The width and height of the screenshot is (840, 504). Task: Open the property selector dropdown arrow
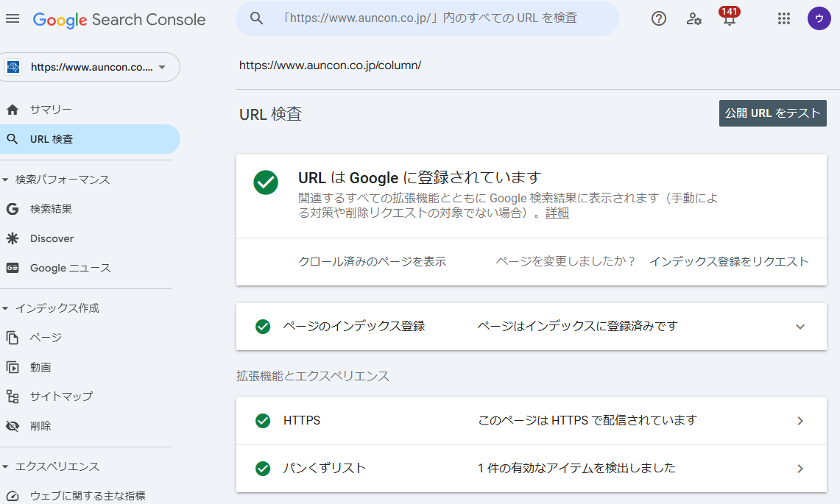162,68
